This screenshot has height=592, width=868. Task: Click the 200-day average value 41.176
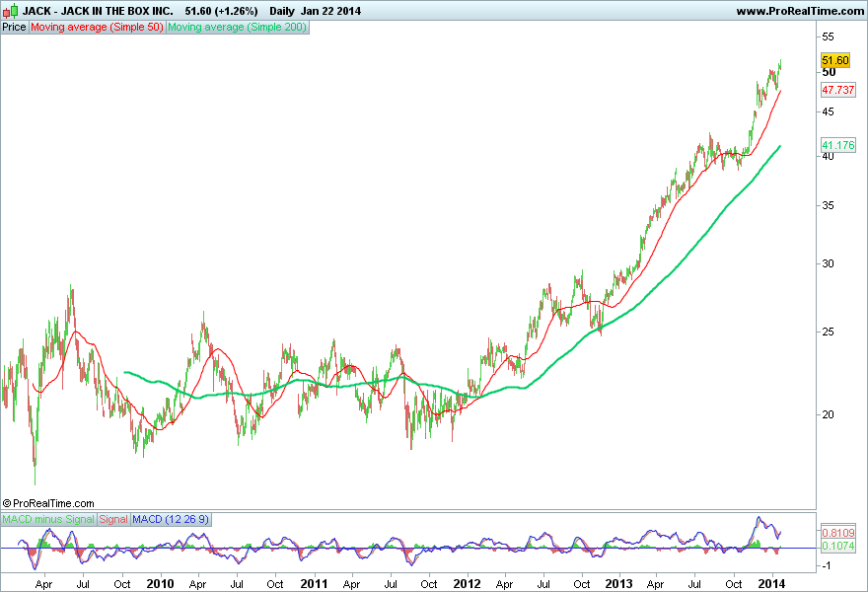coord(838,145)
